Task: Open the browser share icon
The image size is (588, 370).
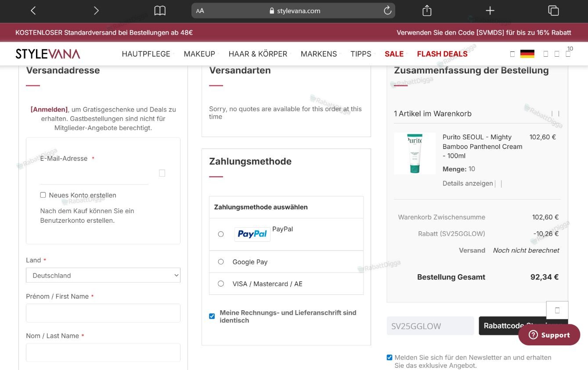Action: point(427,11)
